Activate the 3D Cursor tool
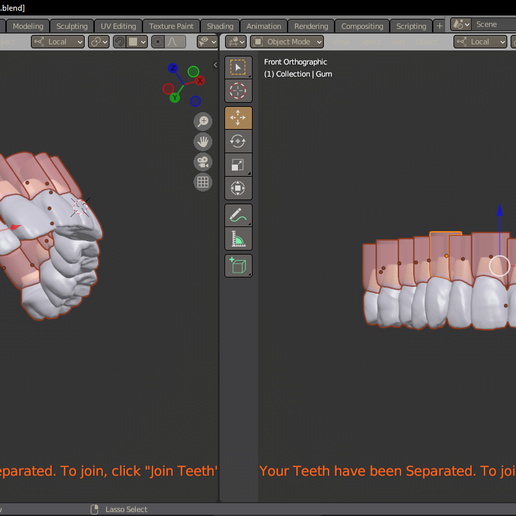The width and height of the screenshot is (516, 516). click(238, 91)
